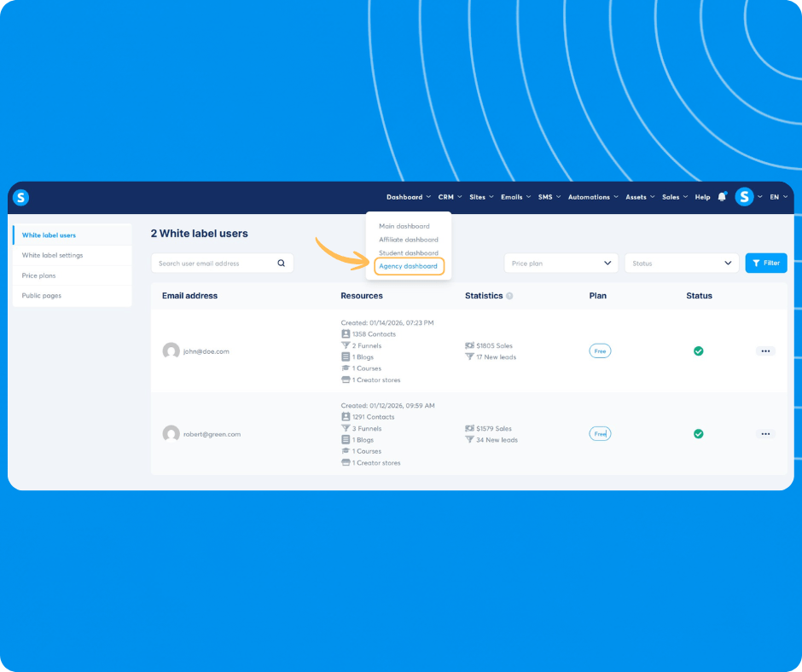
Task: Click the Resources column header
Action: (362, 296)
